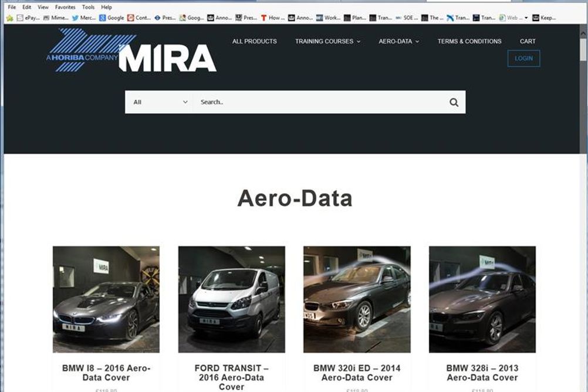The height and width of the screenshot is (392, 588).
Task: Open the All category search dropdown
Action: (159, 102)
